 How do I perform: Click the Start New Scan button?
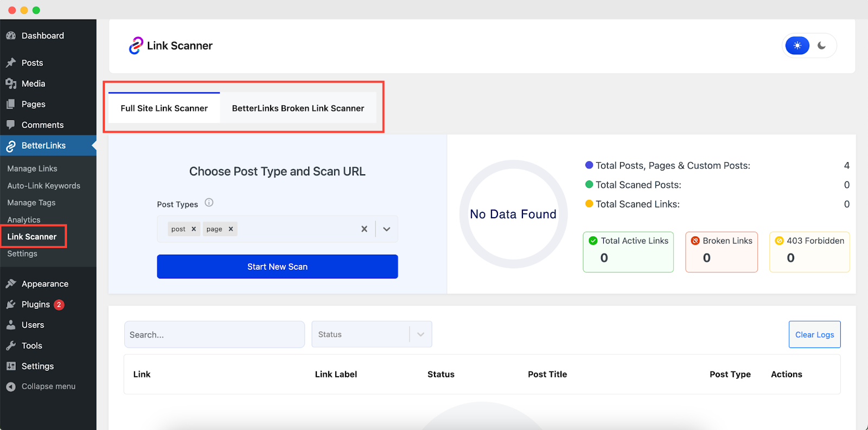277,267
